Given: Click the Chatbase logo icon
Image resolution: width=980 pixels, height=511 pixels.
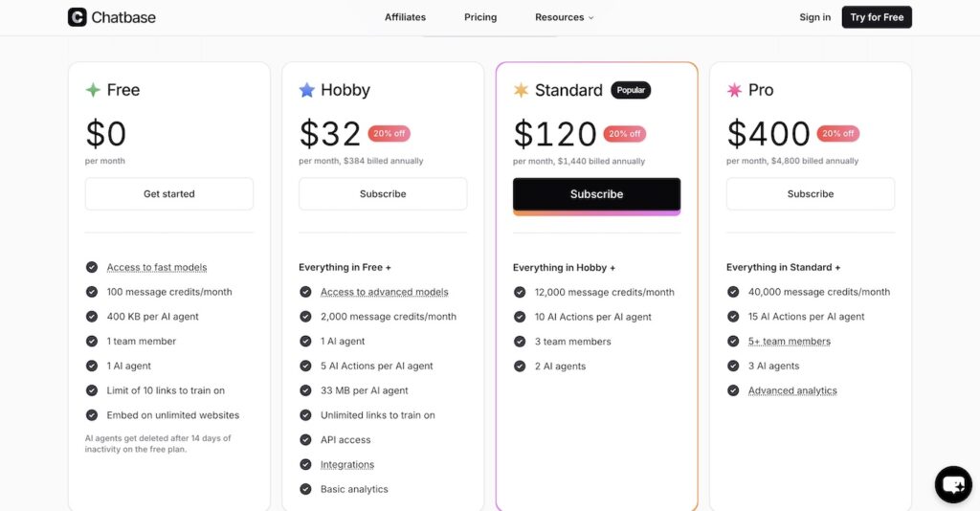Looking at the screenshot, I should pyautogui.click(x=77, y=17).
